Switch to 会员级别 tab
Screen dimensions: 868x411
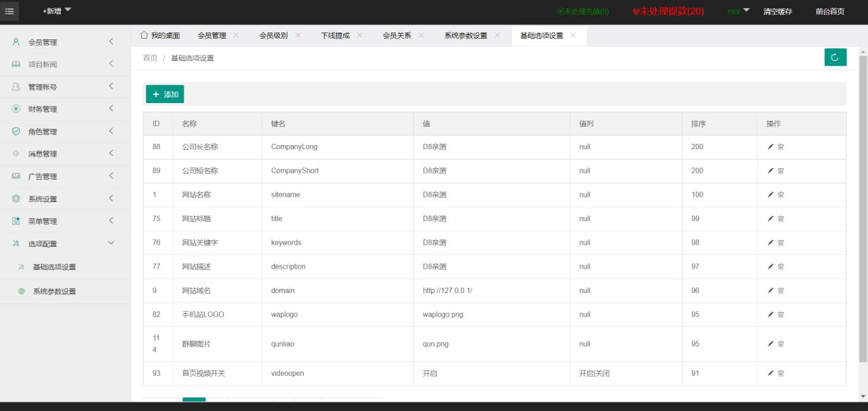(273, 35)
